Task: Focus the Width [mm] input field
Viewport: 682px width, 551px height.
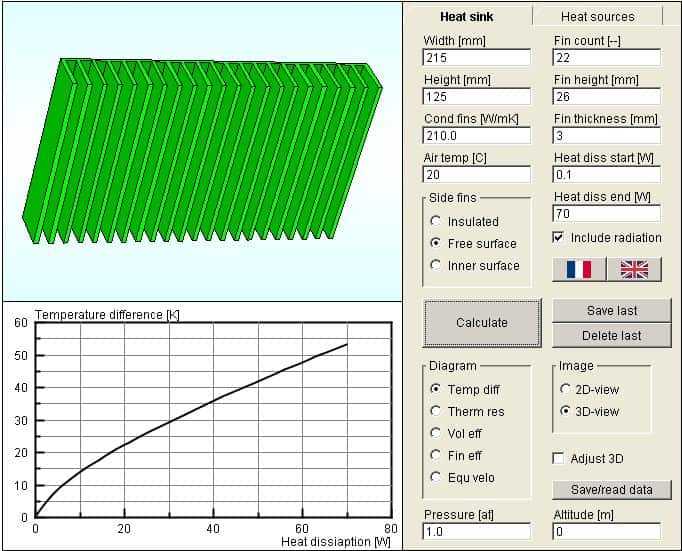Action: [x=477, y=57]
